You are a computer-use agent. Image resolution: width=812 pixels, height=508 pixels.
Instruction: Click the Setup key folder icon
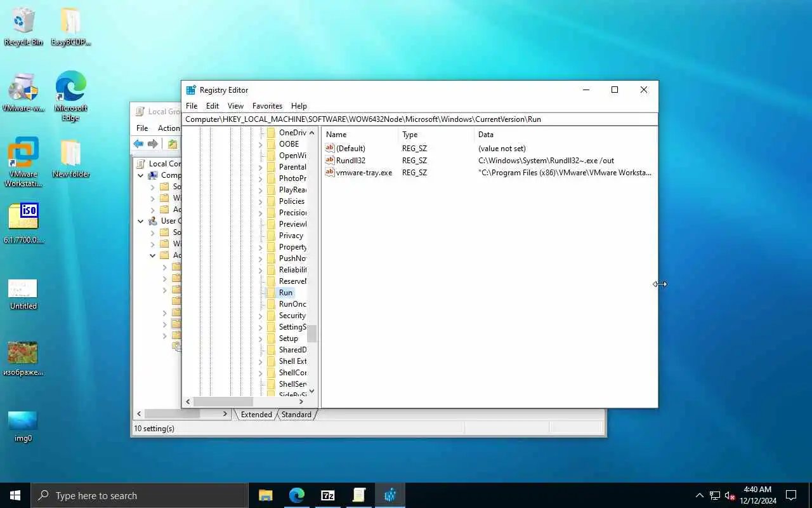271,338
